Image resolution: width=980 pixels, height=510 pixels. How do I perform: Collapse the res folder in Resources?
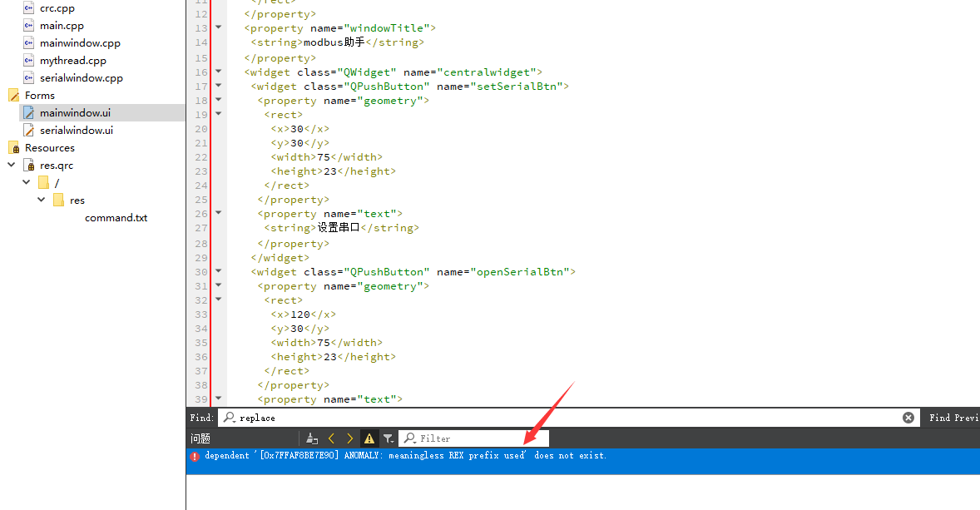click(x=41, y=200)
